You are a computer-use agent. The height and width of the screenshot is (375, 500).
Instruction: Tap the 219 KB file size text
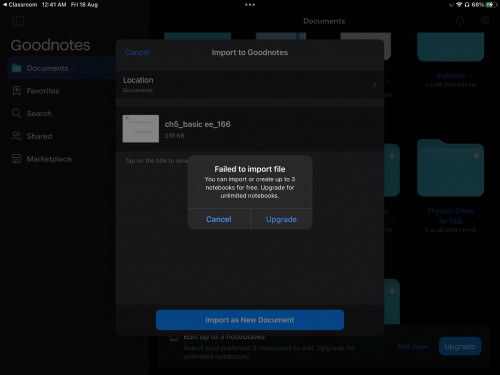click(x=174, y=136)
